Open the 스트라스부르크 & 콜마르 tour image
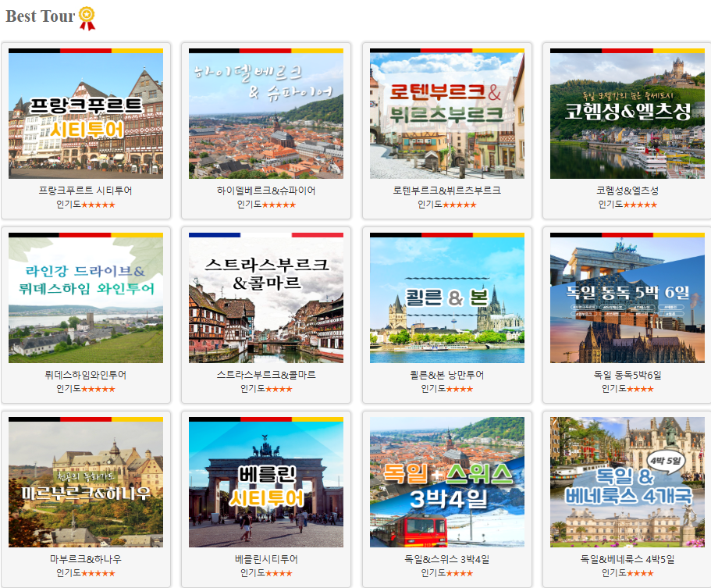Viewport: 711px width, 588px height. (x=266, y=298)
